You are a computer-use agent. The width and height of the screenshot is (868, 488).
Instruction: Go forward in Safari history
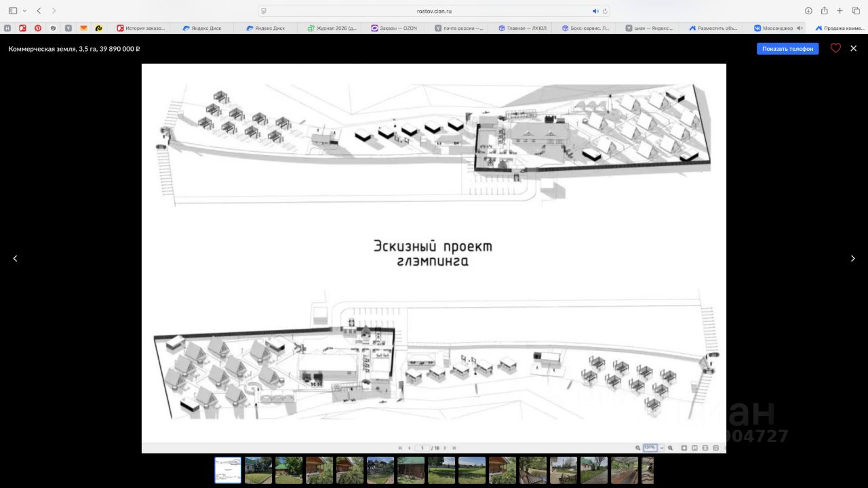54,11
